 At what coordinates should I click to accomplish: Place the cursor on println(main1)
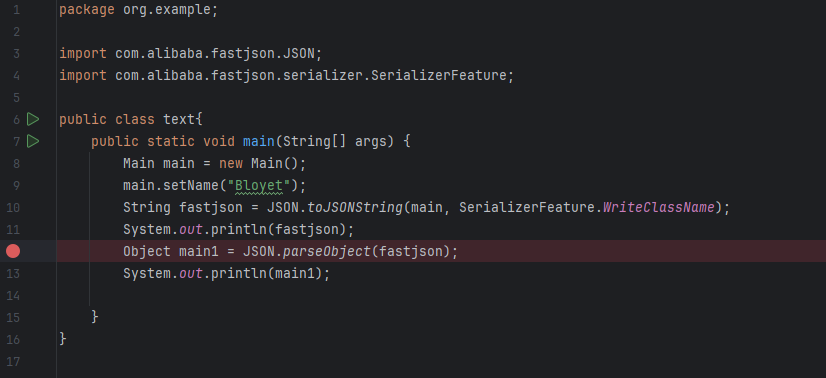coord(270,274)
